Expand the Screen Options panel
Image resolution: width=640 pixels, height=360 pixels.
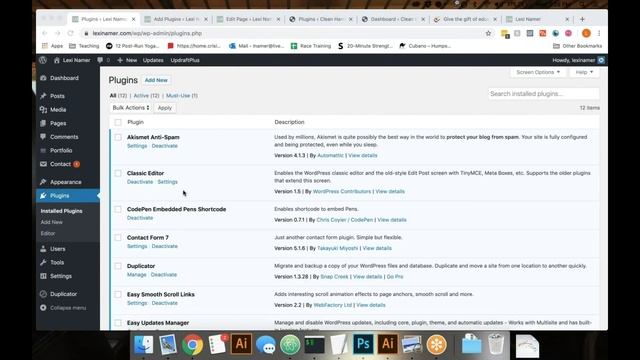[x=538, y=72]
